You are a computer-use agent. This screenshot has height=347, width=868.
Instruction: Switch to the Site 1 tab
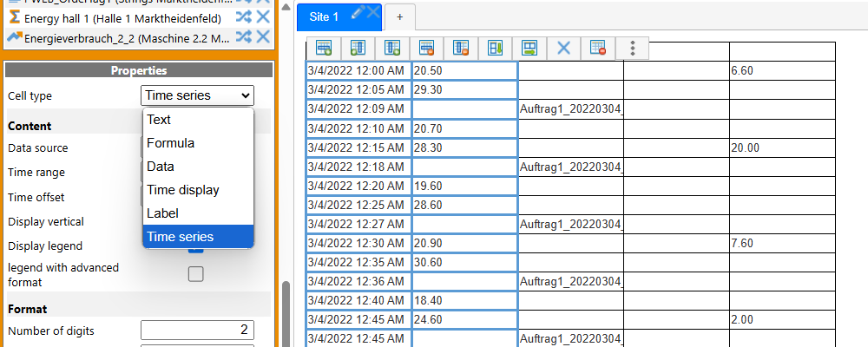(324, 16)
